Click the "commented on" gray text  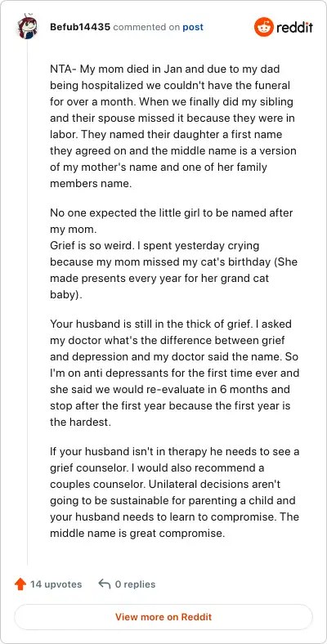(x=146, y=27)
